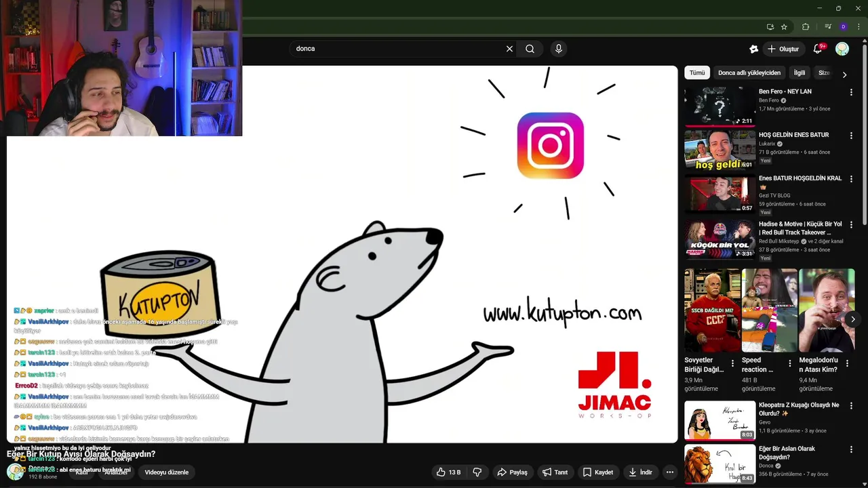Open options menu for Kleopatra Z Kuşağı video
Image resolution: width=868 pixels, height=488 pixels.
tap(851, 406)
